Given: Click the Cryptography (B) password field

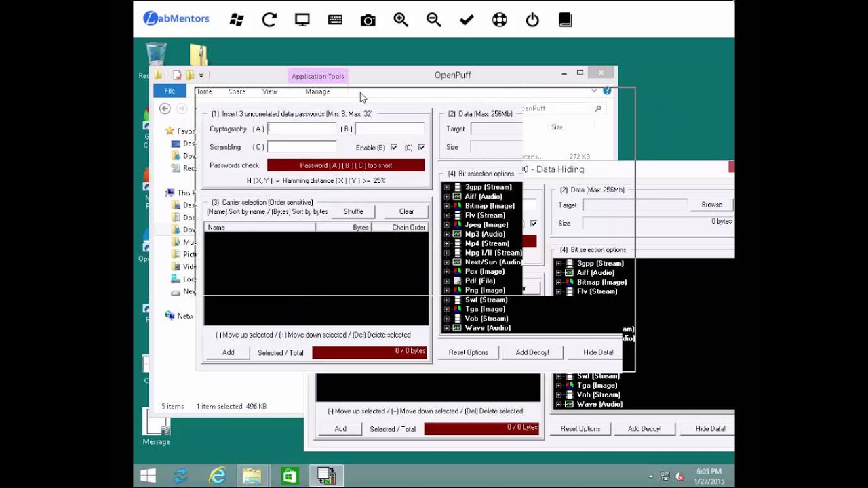Looking at the screenshot, I should [x=390, y=129].
